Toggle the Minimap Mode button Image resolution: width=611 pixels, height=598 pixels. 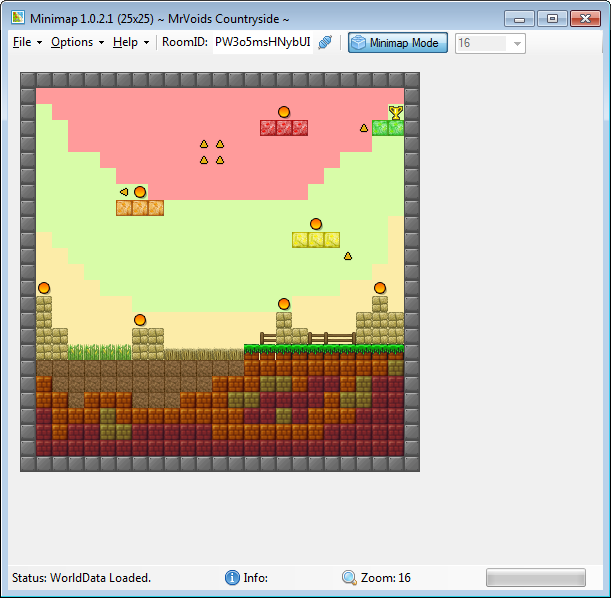[397, 42]
